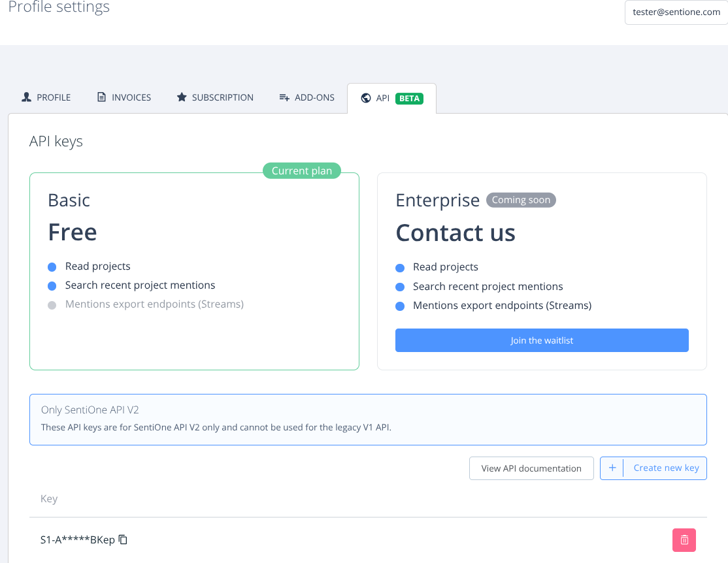Click the Add-ons list-plus icon

click(284, 97)
